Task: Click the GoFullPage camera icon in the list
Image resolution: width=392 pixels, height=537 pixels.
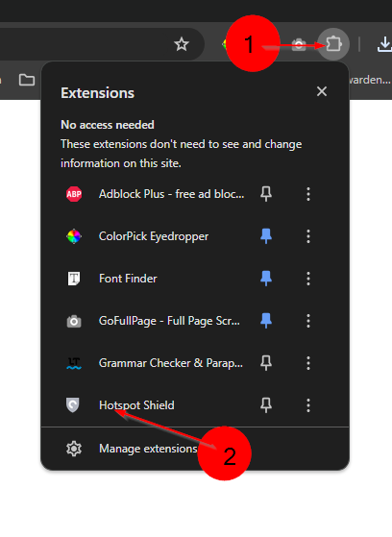Action: (74, 321)
